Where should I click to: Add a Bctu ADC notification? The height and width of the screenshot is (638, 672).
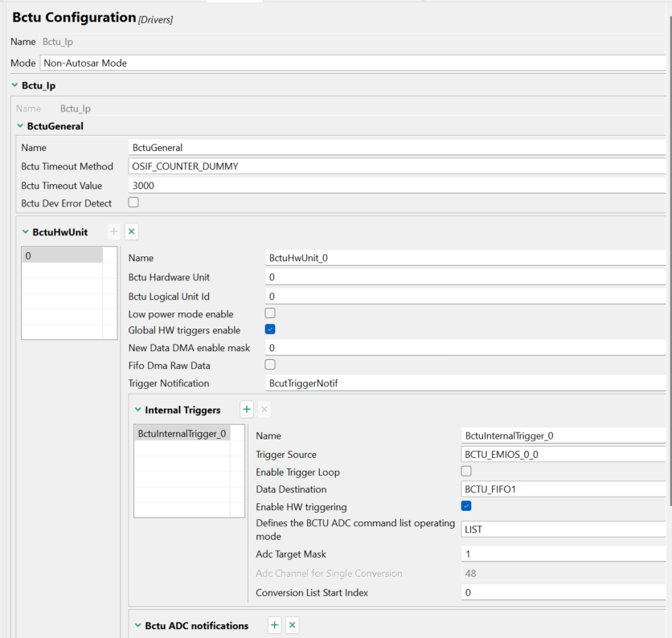point(275,625)
